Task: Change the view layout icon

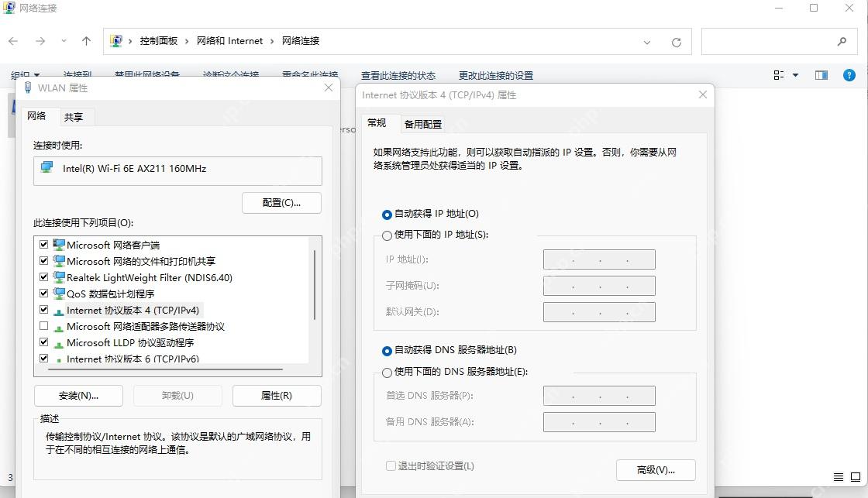Action: pos(779,75)
